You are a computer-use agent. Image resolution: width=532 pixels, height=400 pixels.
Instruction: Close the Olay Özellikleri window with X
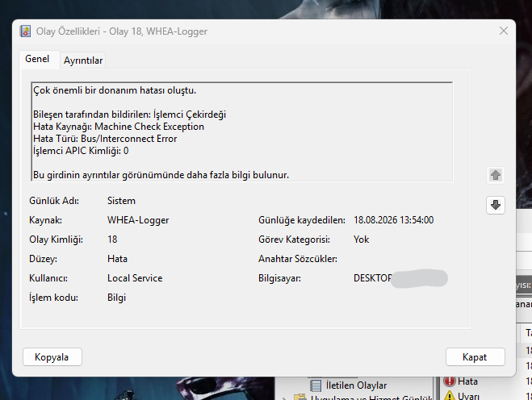504,31
